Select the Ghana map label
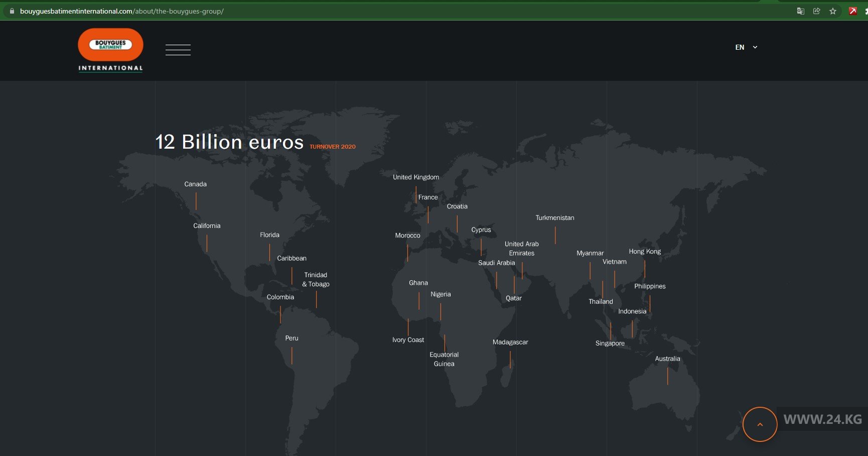The height and width of the screenshot is (456, 868). (x=418, y=283)
